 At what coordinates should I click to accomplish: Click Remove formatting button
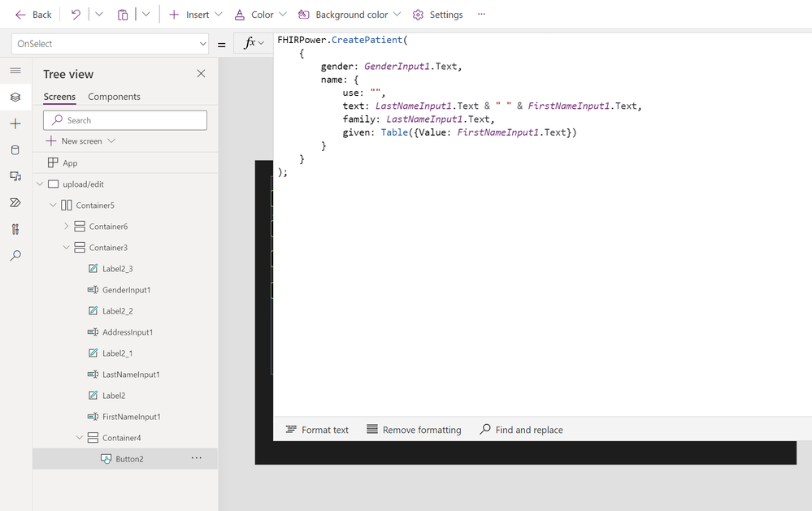coord(414,430)
